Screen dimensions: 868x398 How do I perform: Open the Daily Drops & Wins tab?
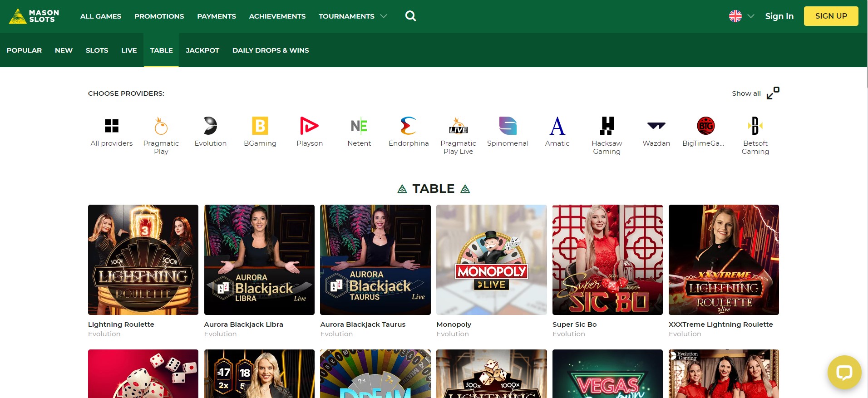tap(271, 50)
